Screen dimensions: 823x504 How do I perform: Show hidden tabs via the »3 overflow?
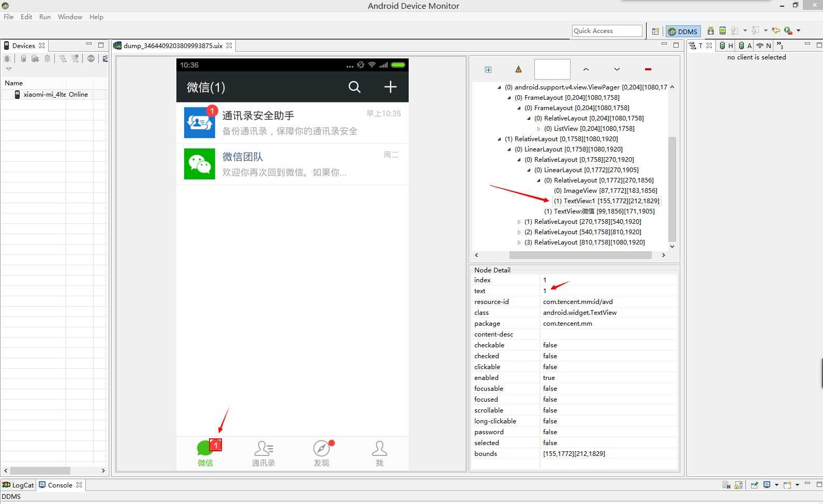click(x=780, y=45)
